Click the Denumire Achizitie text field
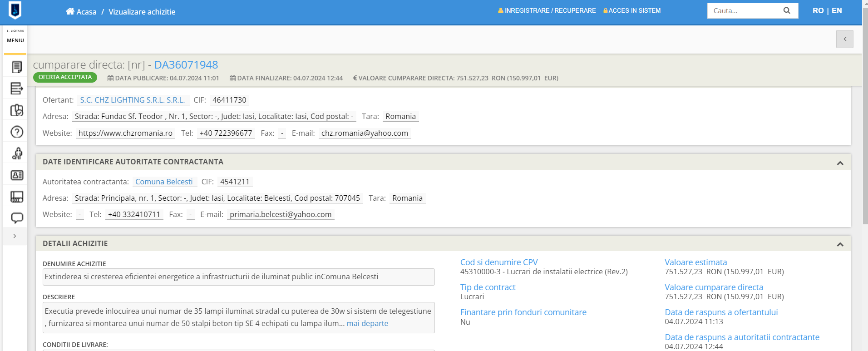The image size is (868, 351). 238,277
